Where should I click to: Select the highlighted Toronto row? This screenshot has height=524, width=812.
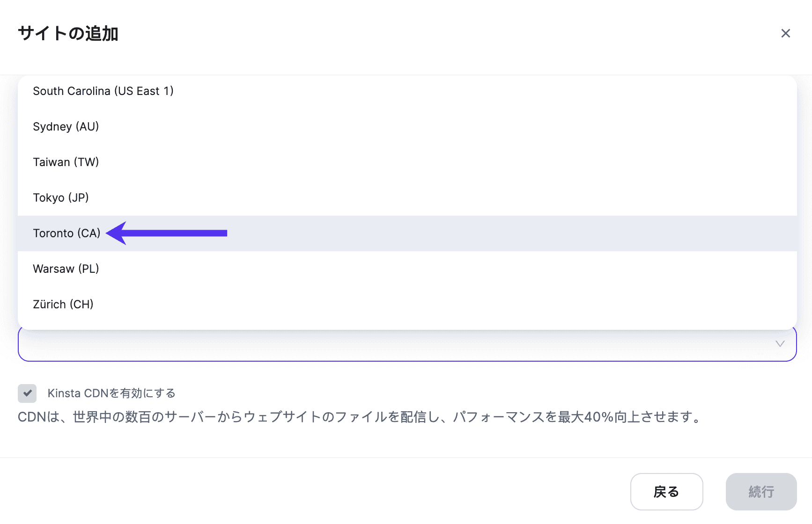[x=66, y=233]
